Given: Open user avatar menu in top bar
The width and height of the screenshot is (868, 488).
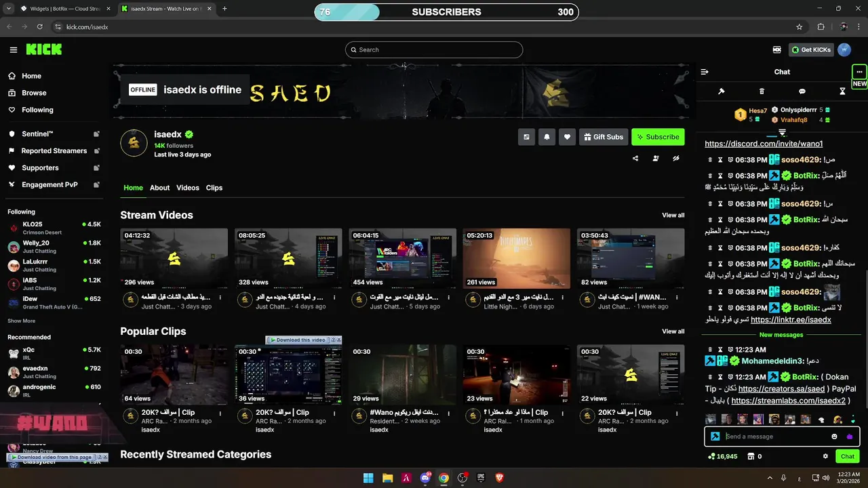Looking at the screenshot, I should click(844, 49).
